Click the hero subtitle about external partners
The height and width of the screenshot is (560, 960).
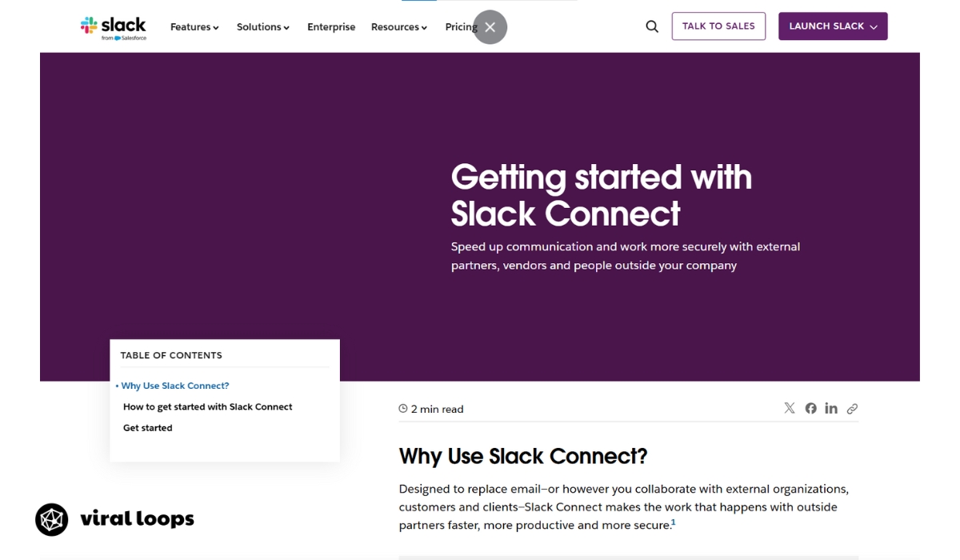tap(626, 256)
